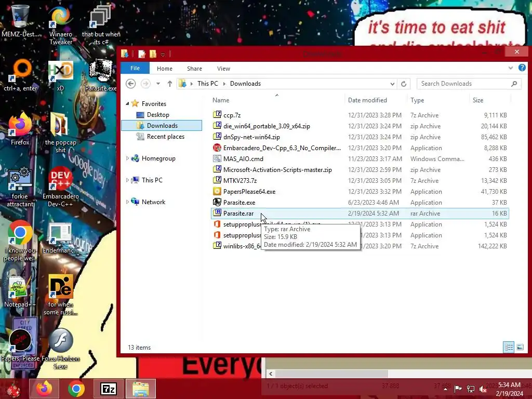The height and width of the screenshot is (399, 532).
Task: Expand the ribbon with the chevron
Action: pos(511,68)
